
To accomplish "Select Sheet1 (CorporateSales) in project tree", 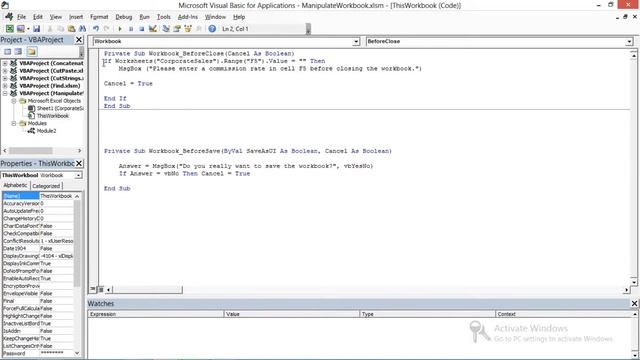I will pyautogui.click(x=60, y=108).
